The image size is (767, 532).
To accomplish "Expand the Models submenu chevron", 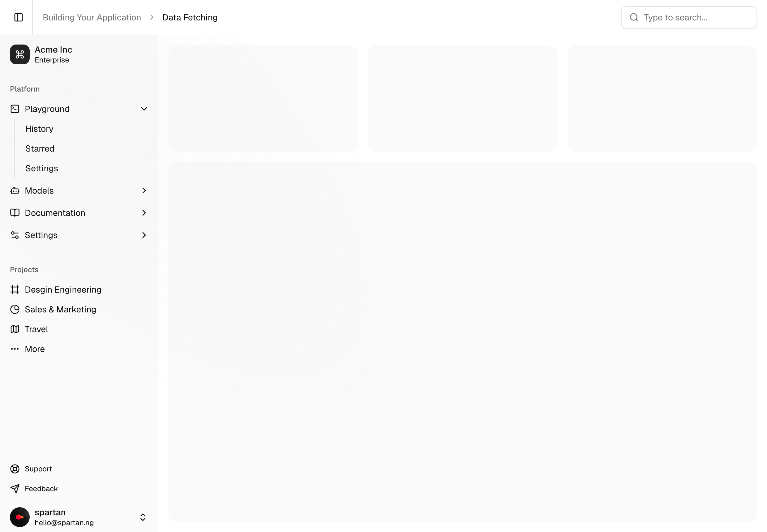I will point(144,190).
